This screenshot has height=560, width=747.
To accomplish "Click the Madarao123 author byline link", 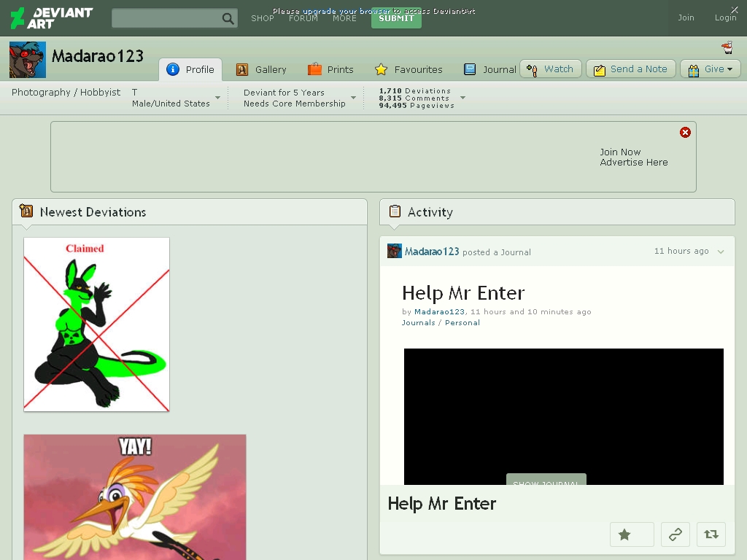I will coord(439,312).
